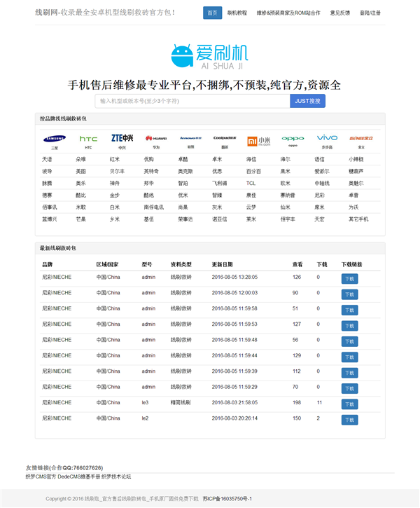Open 维修&预装商家及ROM站合作 nav item
This screenshot has height=508, width=420.
pos(288,13)
